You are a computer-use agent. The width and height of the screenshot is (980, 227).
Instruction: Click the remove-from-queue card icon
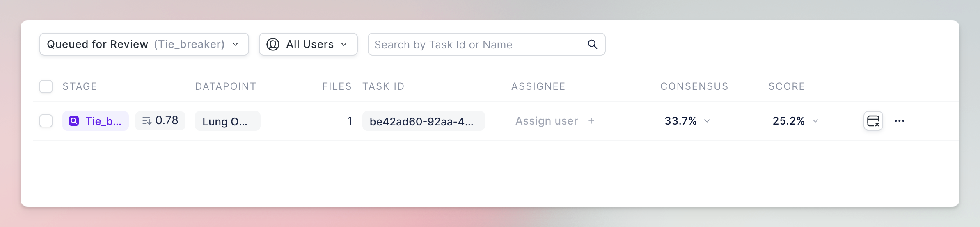point(873,121)
